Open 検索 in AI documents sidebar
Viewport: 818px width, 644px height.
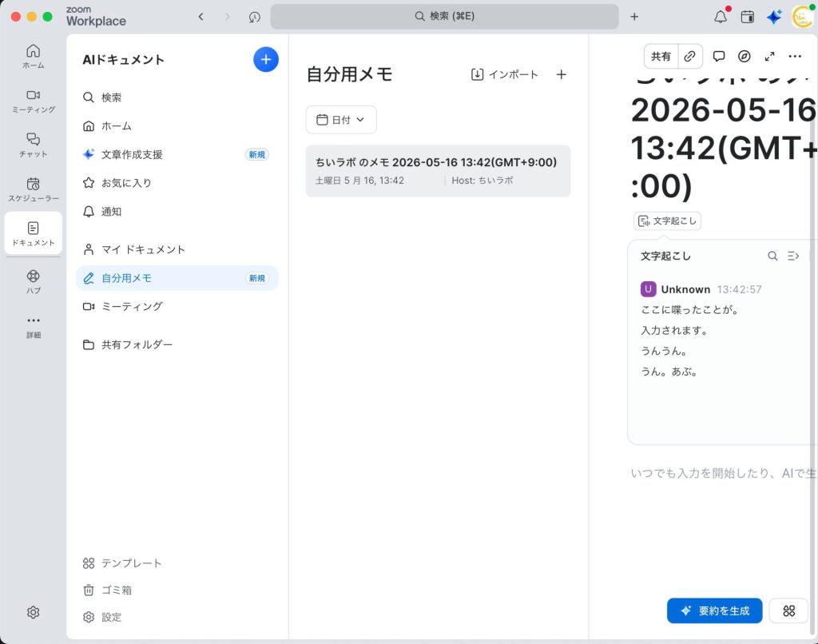(x=177, y=97)
